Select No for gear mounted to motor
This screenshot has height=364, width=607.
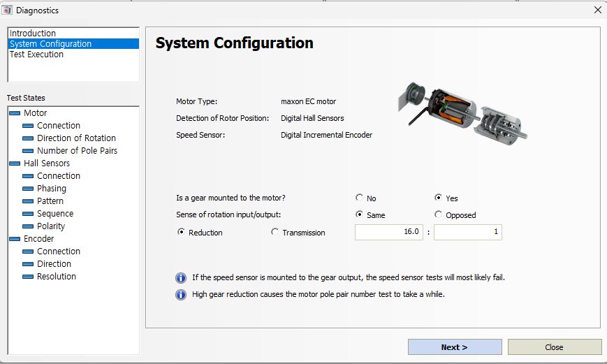tap(359, 198)
